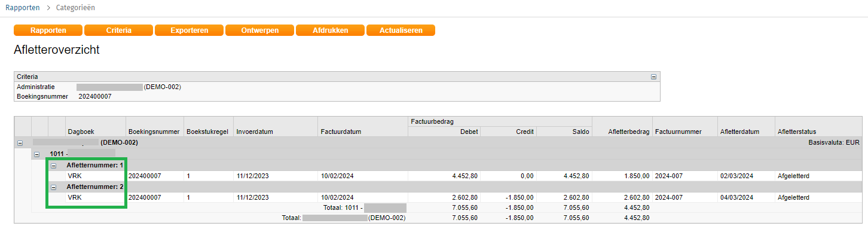Image resolution: width=868 pixels, height=229 pixels.
Task: Click the Credit column header
Action: [x=524, y=132]
